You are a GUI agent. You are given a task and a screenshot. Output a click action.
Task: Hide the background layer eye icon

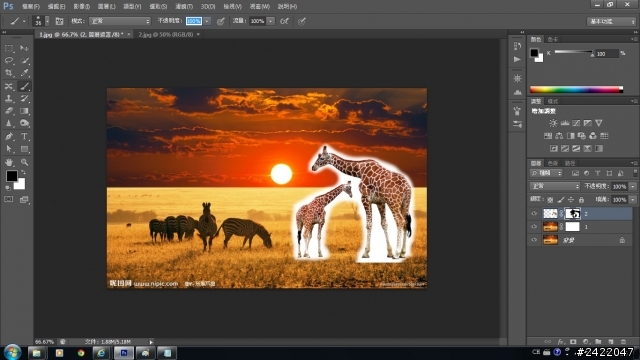(x=534, y=240)
